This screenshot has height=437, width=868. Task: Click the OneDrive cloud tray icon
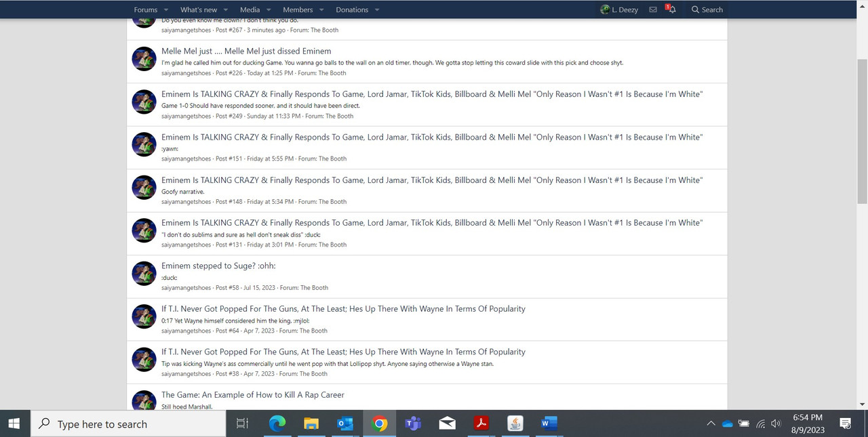tap(728, 423)
